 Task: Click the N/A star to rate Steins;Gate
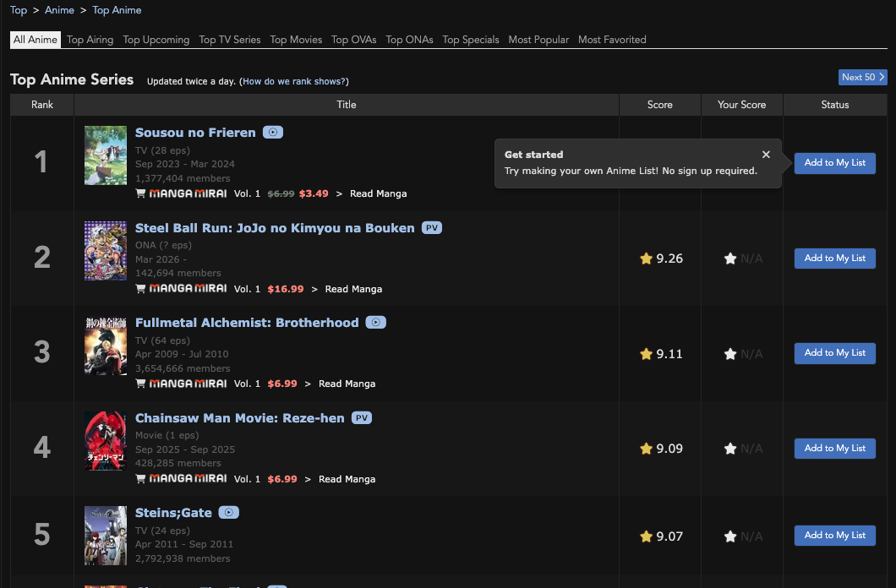(x=730, y=536)
